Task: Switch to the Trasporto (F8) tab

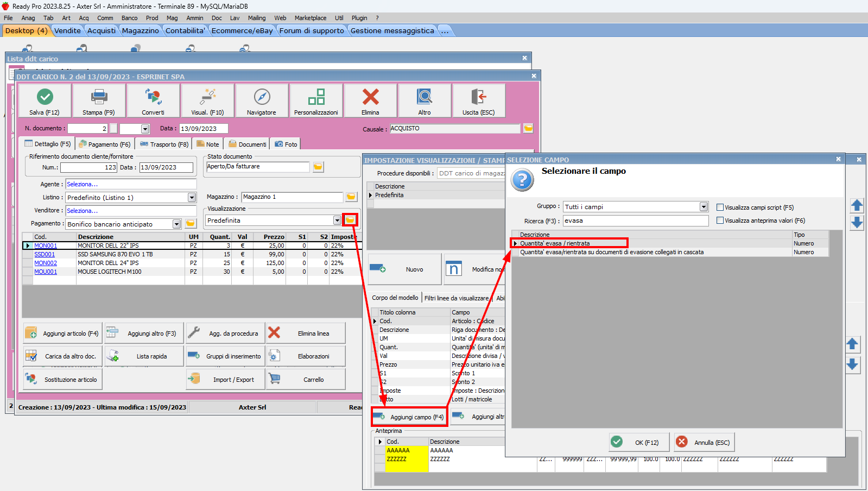Action: click(164, 144)
